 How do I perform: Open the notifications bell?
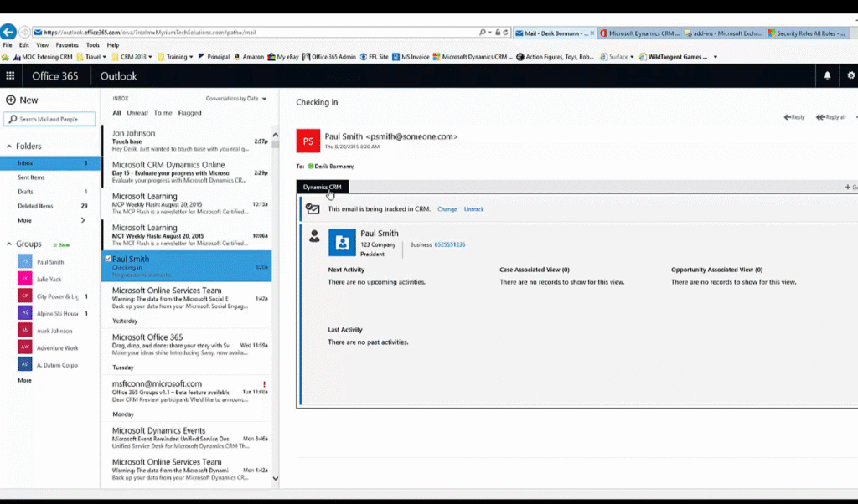pos(827,76)
